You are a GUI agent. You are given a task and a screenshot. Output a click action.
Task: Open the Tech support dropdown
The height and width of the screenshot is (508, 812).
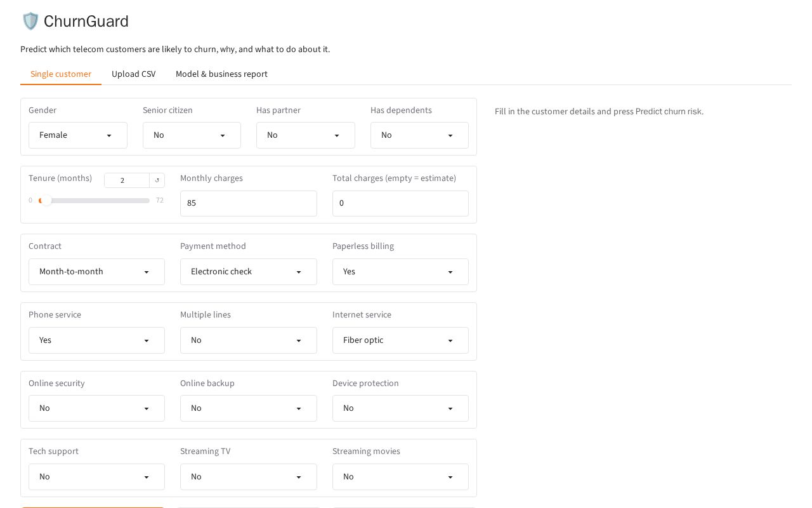(96, 477)
